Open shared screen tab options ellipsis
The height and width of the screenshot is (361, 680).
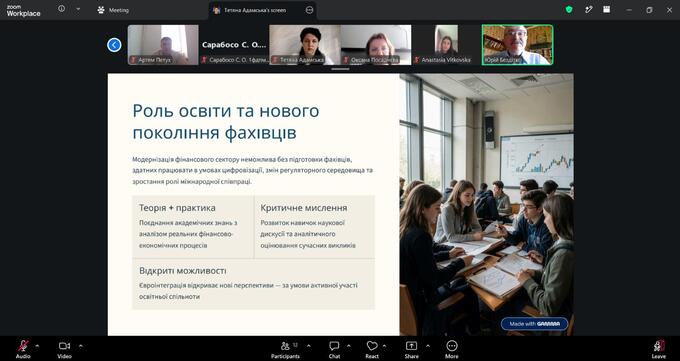[x=309, y=10]
